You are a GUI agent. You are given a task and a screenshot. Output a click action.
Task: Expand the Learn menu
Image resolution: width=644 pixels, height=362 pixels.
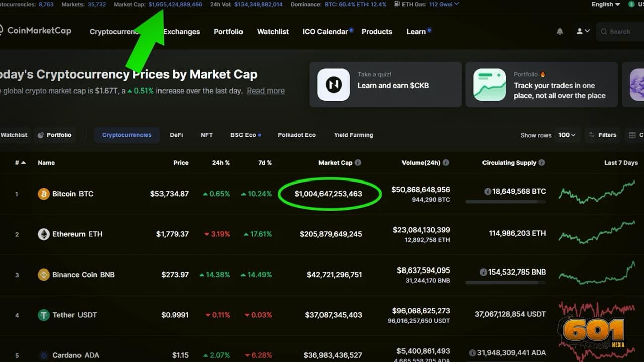click(417, 31)
